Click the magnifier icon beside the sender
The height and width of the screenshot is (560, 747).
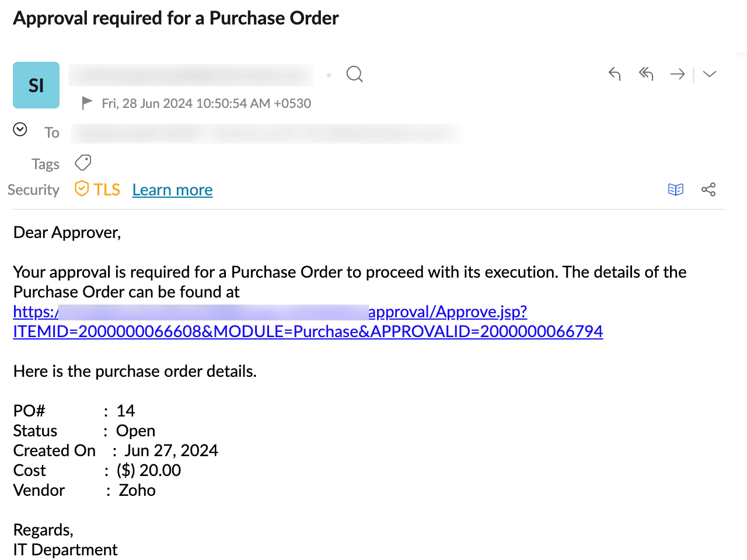click(x=354, y=74)
